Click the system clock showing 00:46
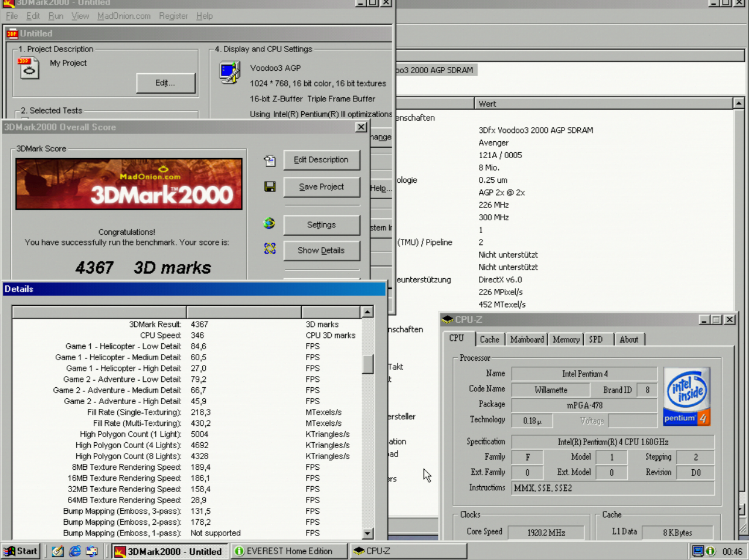Viewport: 749px width, 560px height. (732, 552)
